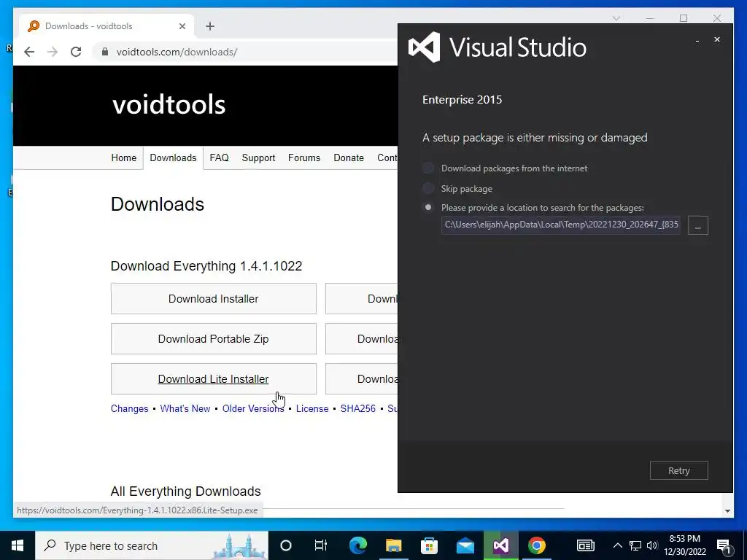Viewport: 747px width, 560px height.
Task: Click the browser forward arrow
Action: [x=53, y=52]
